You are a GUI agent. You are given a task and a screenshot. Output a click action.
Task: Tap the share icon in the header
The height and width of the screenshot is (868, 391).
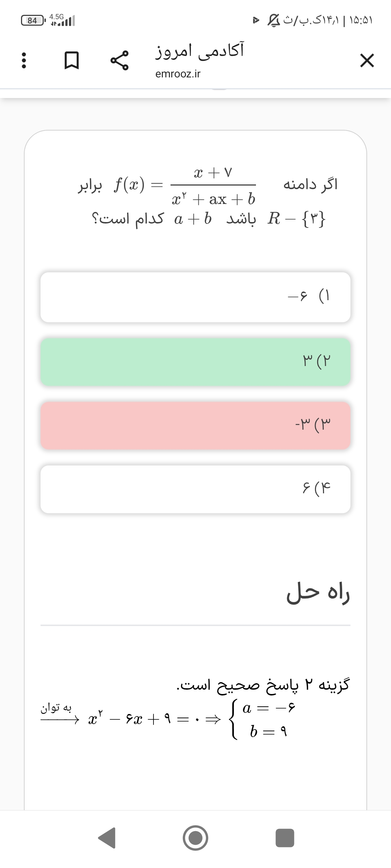tap(119, 61)
